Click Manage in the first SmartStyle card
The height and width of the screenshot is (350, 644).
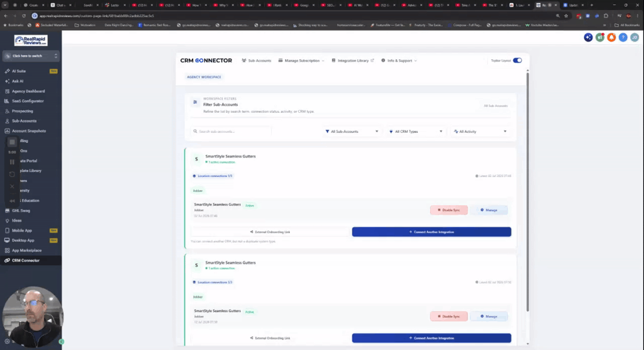click(489, 210)
